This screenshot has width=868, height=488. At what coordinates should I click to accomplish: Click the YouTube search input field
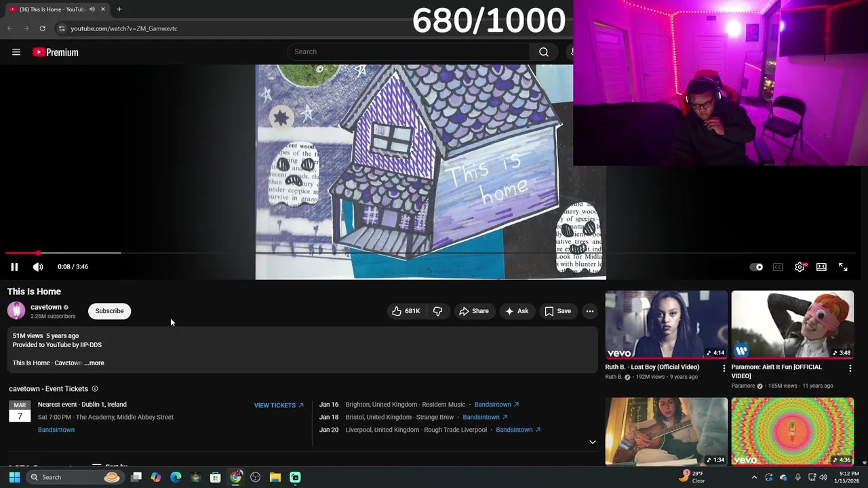point(409,52)
